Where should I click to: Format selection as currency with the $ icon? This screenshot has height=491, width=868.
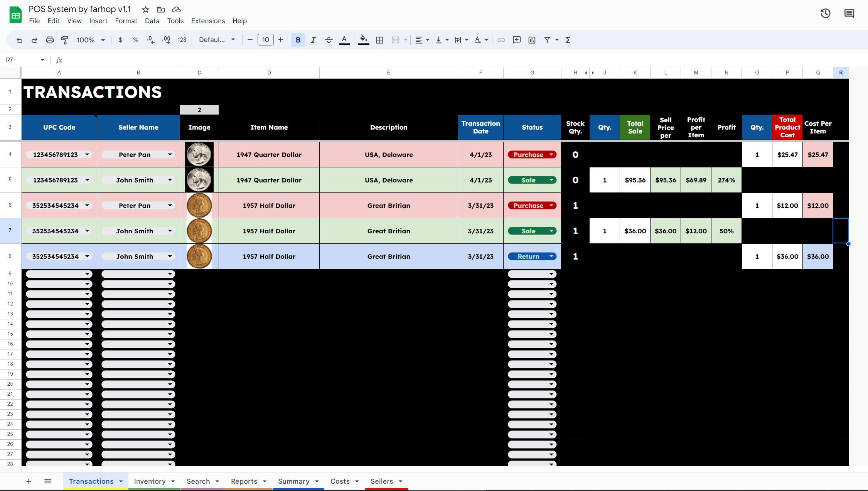coord(121,40)
